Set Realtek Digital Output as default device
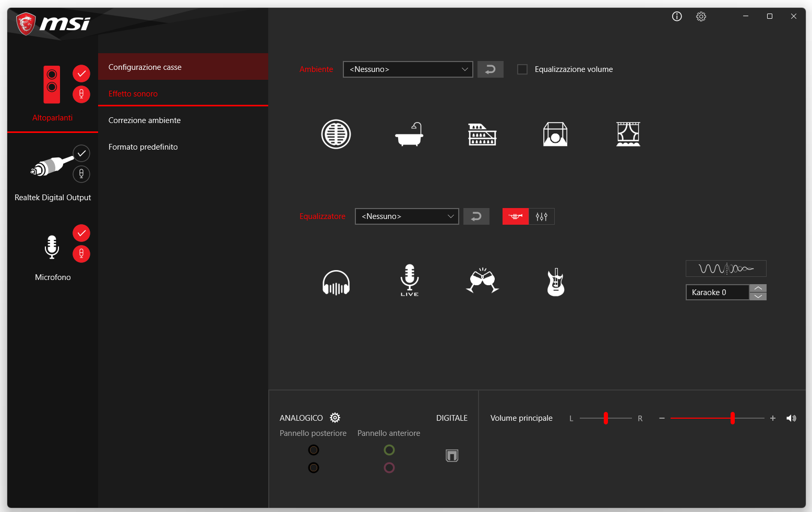Image resolution: width=812 pixels, height=512 pixels. point(81,153)
